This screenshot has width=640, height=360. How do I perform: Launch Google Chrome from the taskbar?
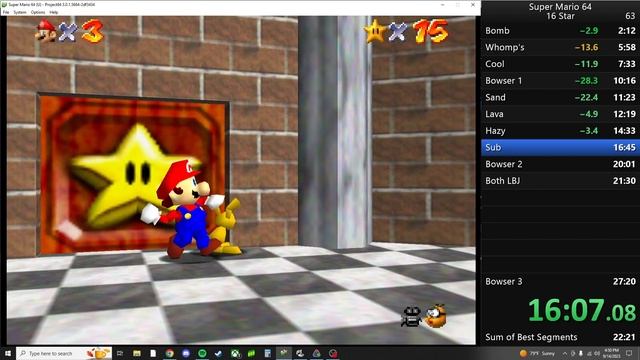pos(169,353)
